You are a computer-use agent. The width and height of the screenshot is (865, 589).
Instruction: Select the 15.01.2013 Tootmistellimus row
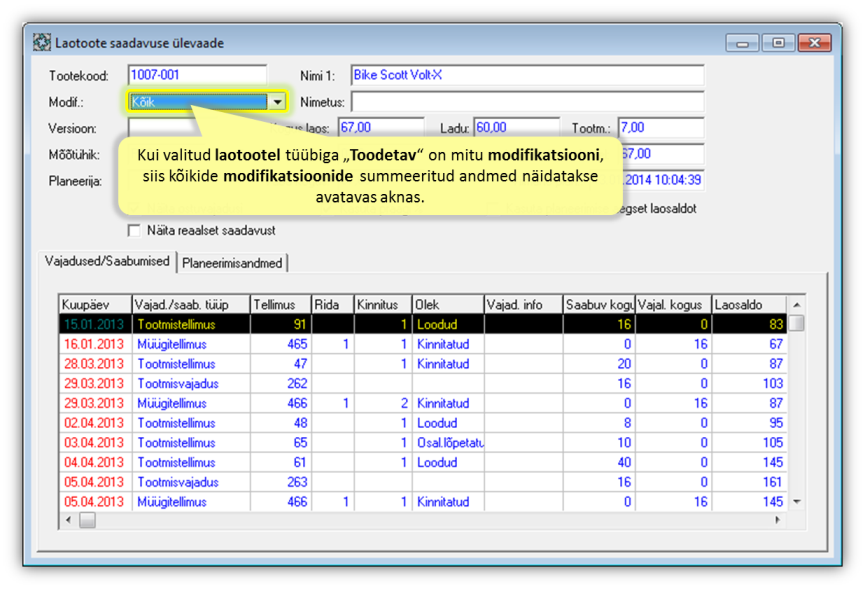(423, 324)
